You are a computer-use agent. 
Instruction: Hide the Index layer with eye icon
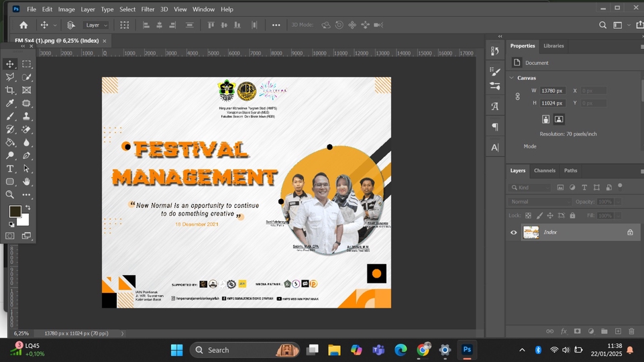(514, 232)
